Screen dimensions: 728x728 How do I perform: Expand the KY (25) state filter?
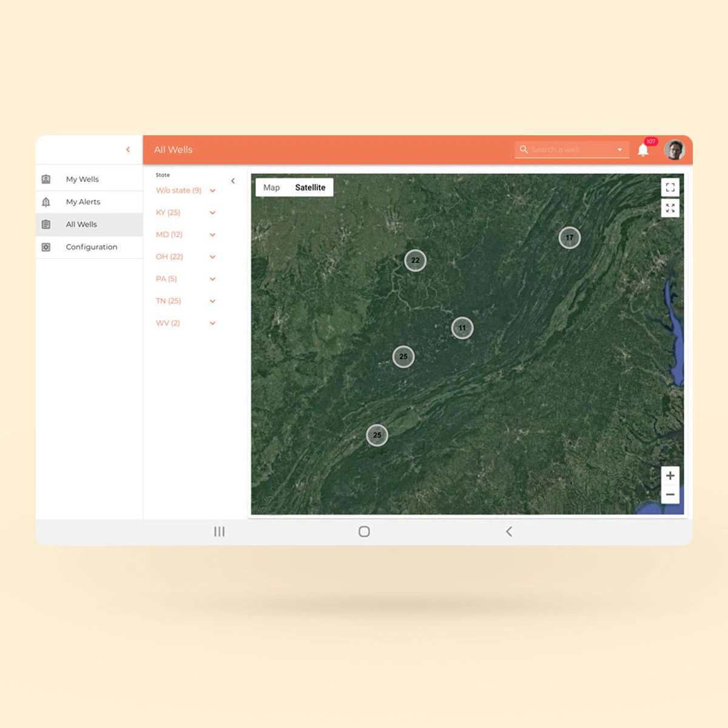212,212
